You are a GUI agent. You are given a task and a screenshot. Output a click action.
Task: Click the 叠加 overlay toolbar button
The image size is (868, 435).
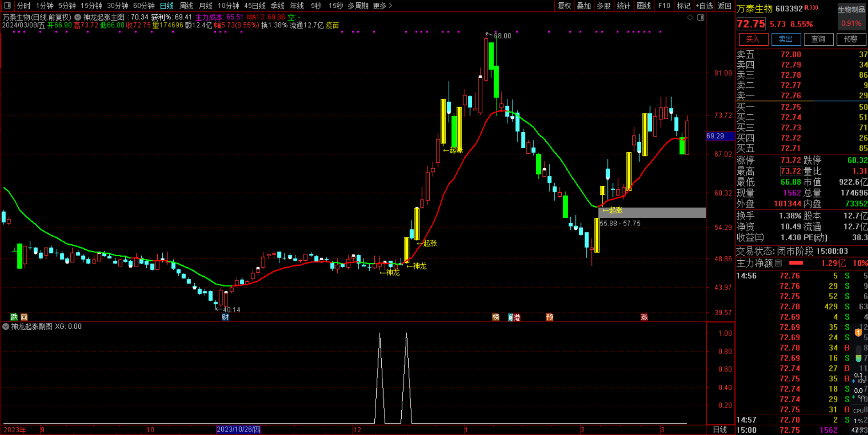[584, 5]
